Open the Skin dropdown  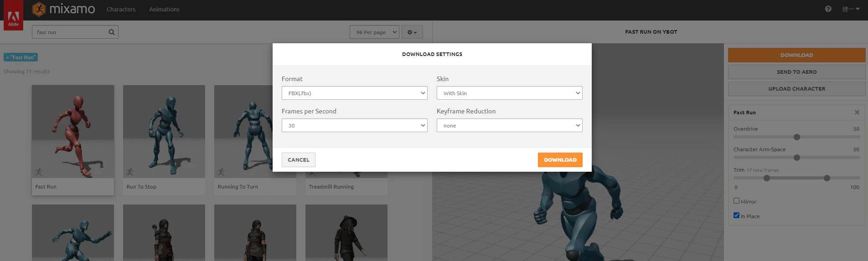coord(510,93)
